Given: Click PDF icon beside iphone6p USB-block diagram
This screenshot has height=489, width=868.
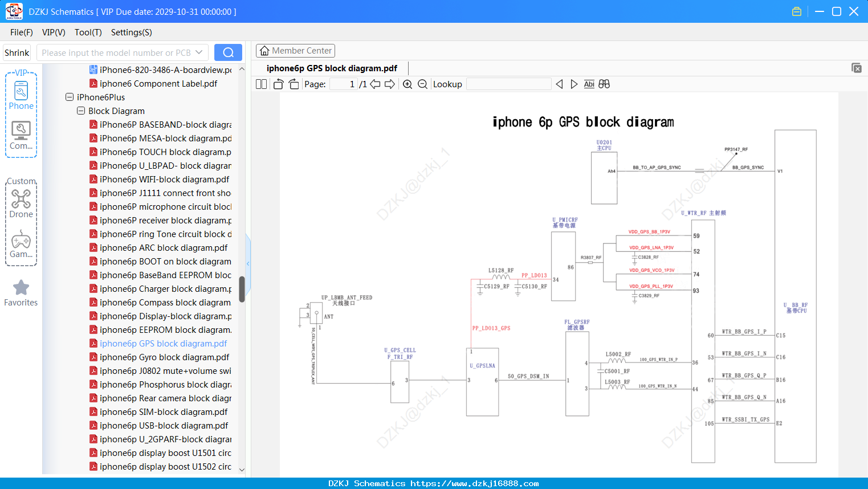Looking at the screenshot, I should click(93, 426).
